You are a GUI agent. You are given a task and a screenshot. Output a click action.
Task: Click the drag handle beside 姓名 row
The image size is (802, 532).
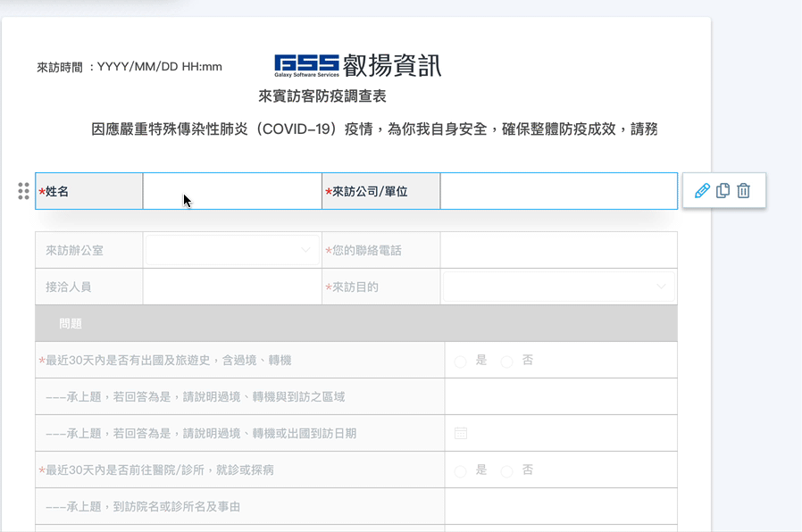[x=24, y=191]
